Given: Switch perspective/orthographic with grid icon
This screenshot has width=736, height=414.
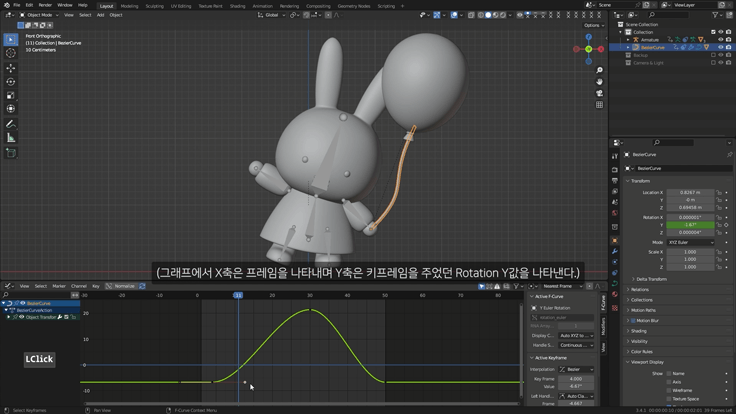Looking at the screenshot, I should [599, 105].
